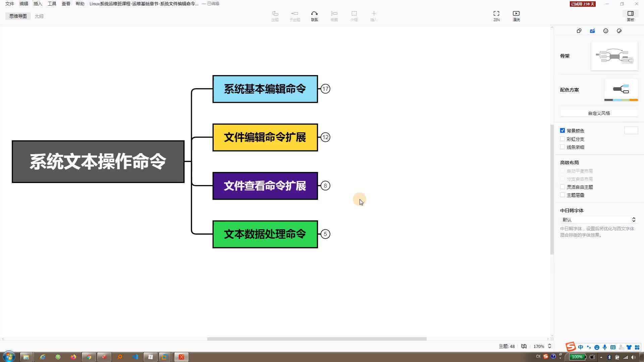Click the Sogou input method logo
This screenshot has height=362, width=644.
pyautogui.click(x=571, y=347)
